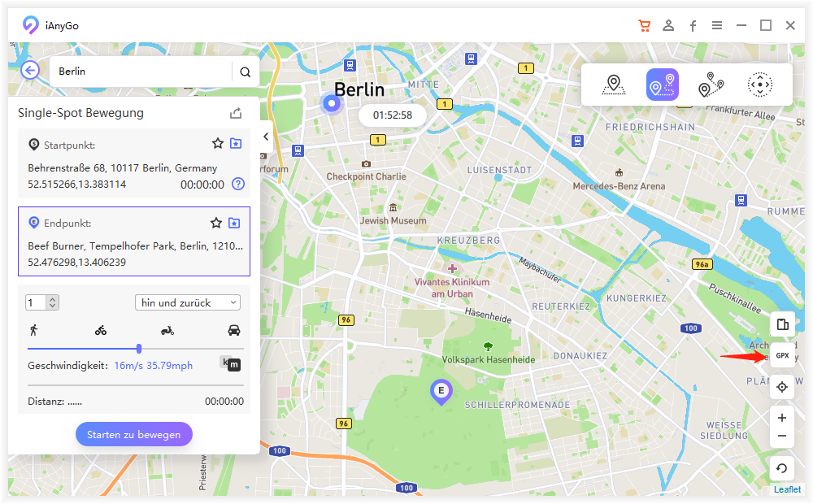Select multi-spot movement mode

[x=711, y=85]
